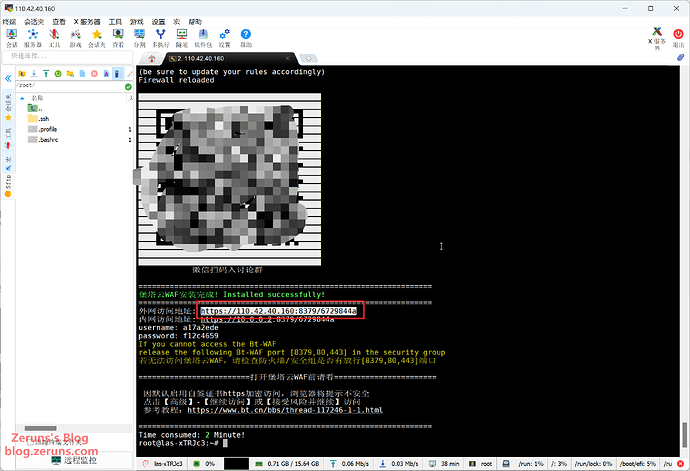Click the SFTP download arrow icon
This screenshot has width=690, height=471.
coord(34,74)
